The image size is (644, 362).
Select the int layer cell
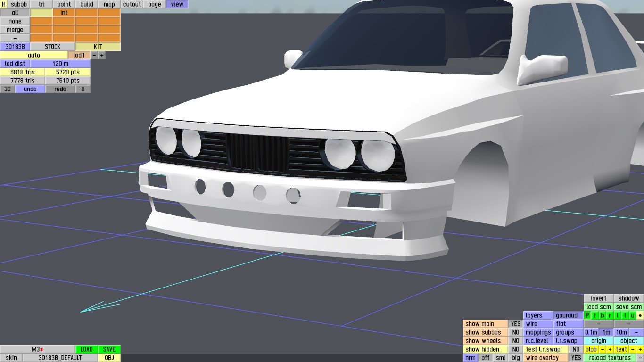click(x=64, y=13)
